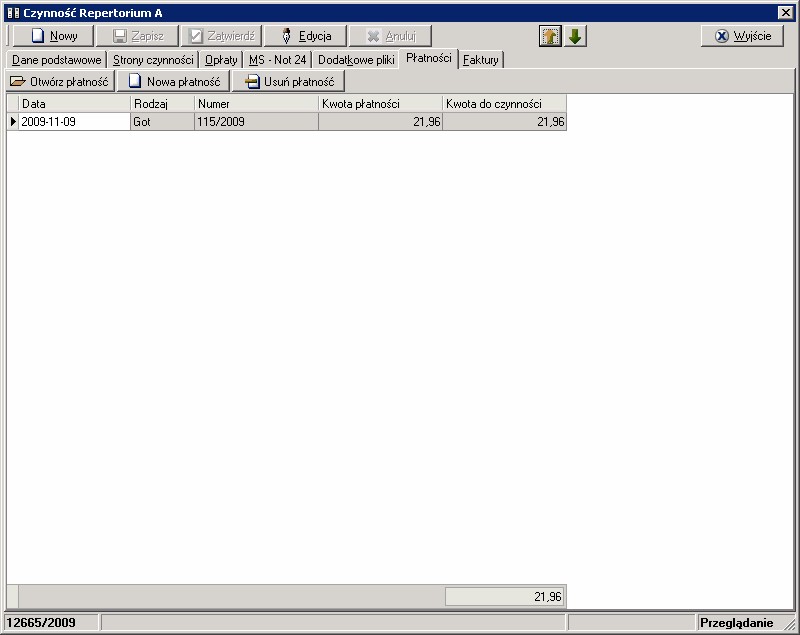Go to the Opłaty tab
Screen dimensions: 800x635
(221, 60)
